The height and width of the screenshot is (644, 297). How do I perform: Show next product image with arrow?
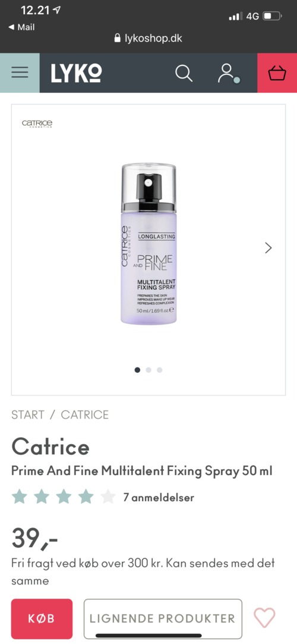tap(268, 247)
